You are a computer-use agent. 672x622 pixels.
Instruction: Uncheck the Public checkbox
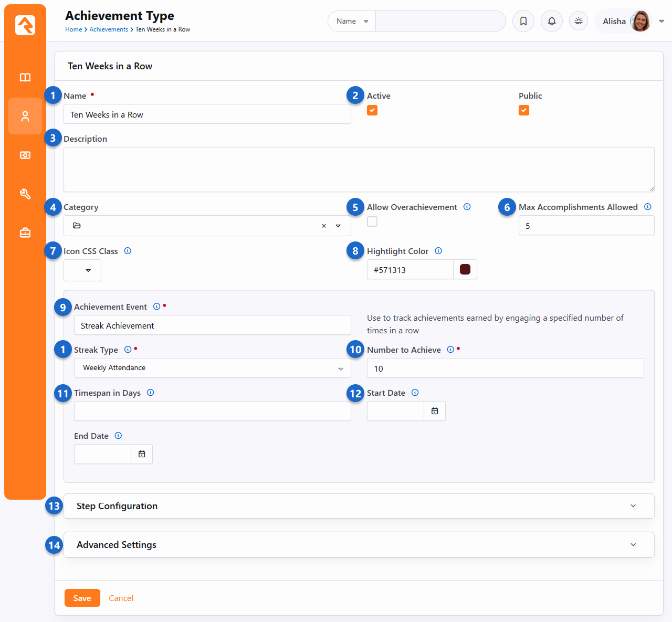coord(524,110)
